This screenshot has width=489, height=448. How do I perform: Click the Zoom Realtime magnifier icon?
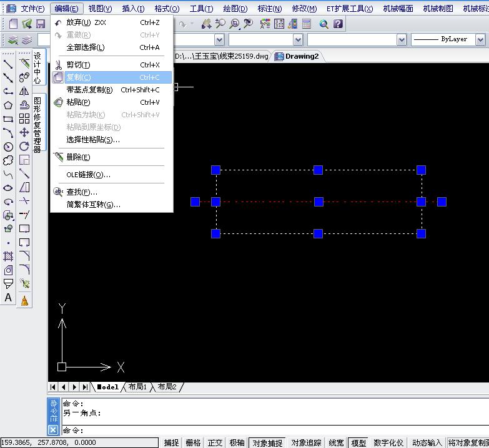click(x=220, y=24)
